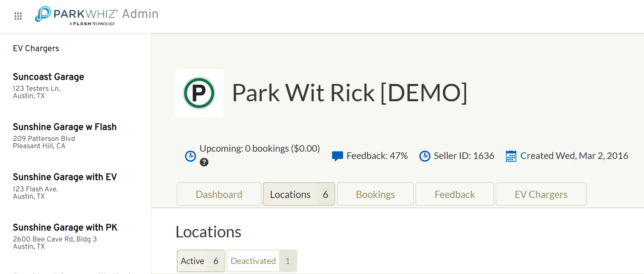Click the 123 Testers Ln. address
The image size is (644, 274).
(x=37, y=88)
